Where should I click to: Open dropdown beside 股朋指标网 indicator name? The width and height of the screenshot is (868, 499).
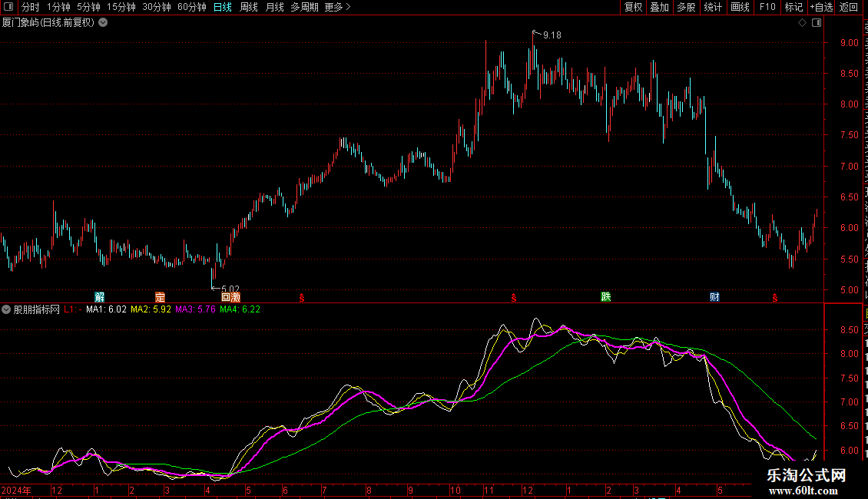[6, 309]
